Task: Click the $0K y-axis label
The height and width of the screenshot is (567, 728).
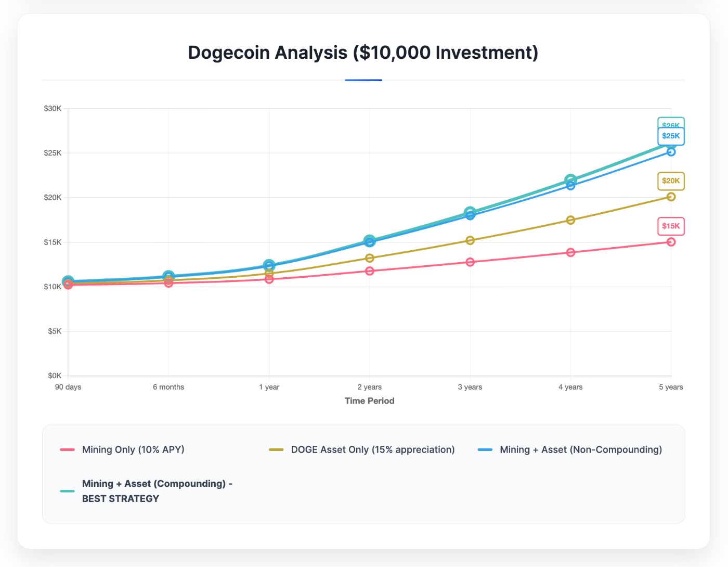Action: tap(55, 376)
